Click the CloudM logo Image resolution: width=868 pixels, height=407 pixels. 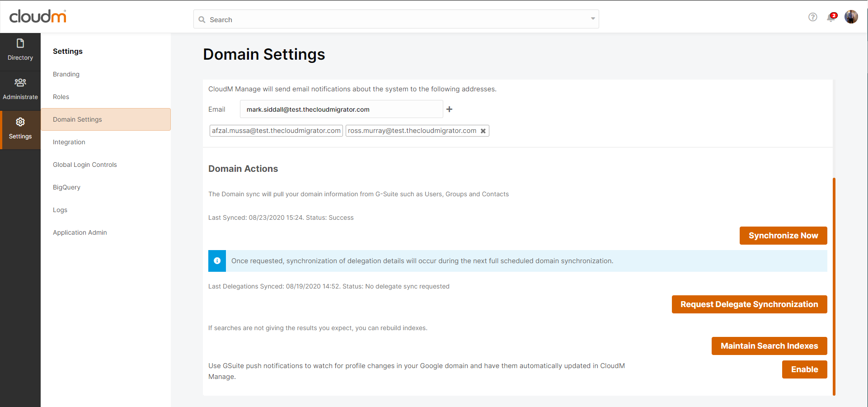tap(38, 17)
